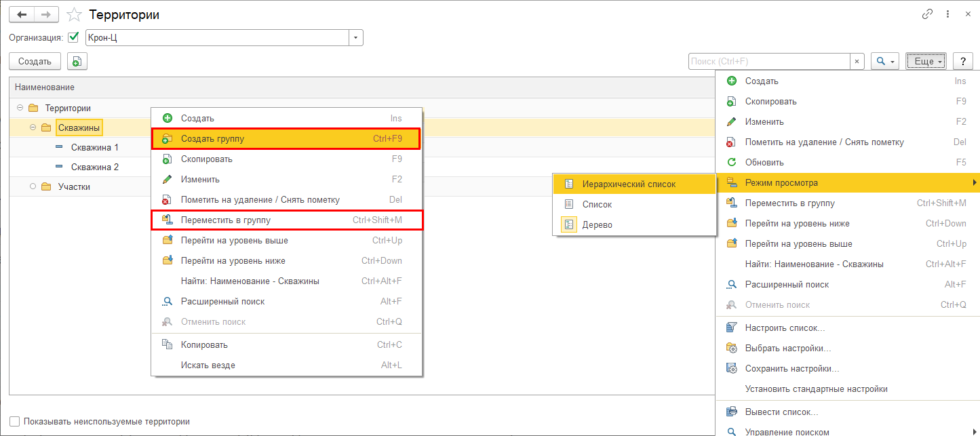The width and height of the screenshot is (980, 436).
Task: Uncheck the Организация filter checkbox
Action: (x=74, y=38)
